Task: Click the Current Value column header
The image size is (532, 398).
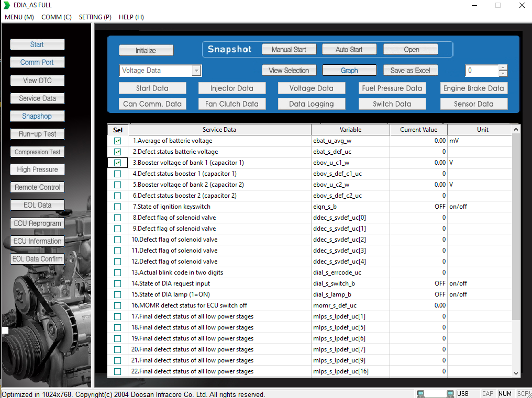Action: click(x=419, y=130)
